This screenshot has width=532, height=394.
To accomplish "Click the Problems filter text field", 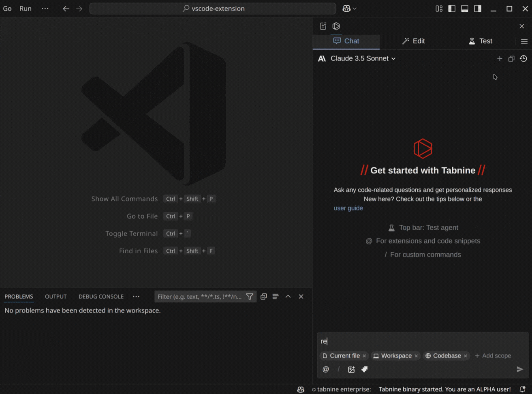I will pos(199,297).
